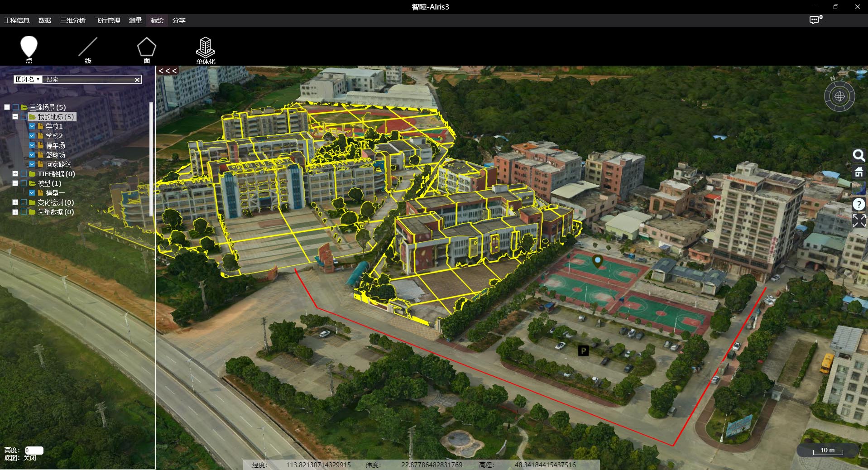Open the 图斑名 search type dropdown
Image resolution: width=868 pixels, height=470 pixels.
point(28,79)
